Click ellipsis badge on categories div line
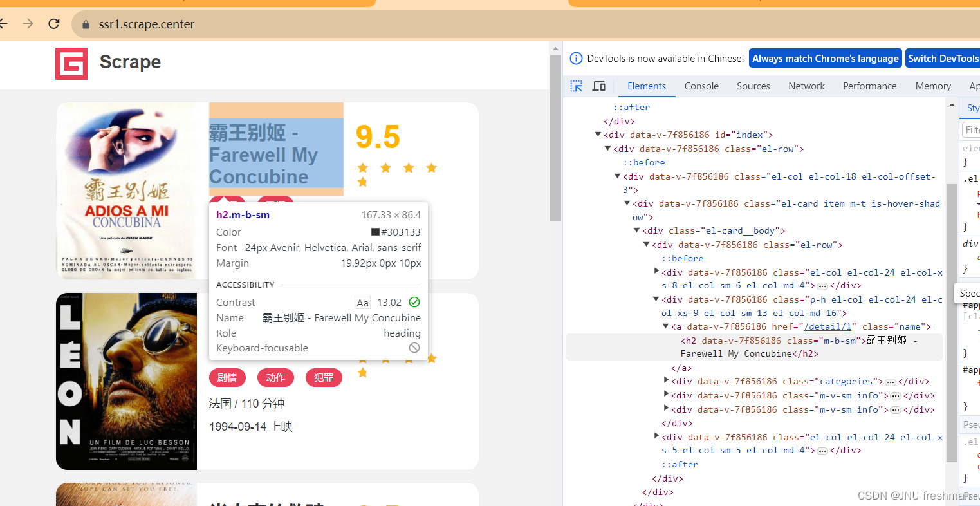 [891, 382]
